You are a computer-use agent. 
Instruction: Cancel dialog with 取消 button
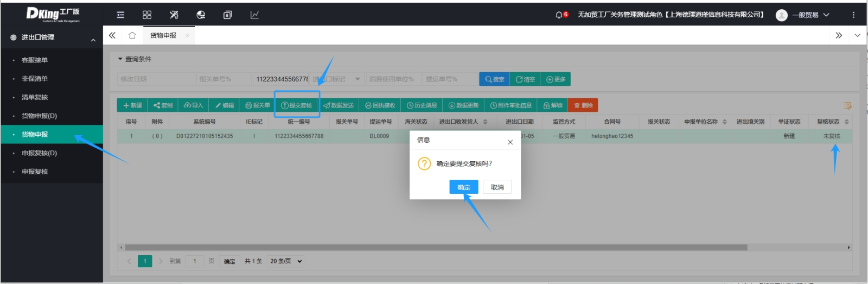497,187
